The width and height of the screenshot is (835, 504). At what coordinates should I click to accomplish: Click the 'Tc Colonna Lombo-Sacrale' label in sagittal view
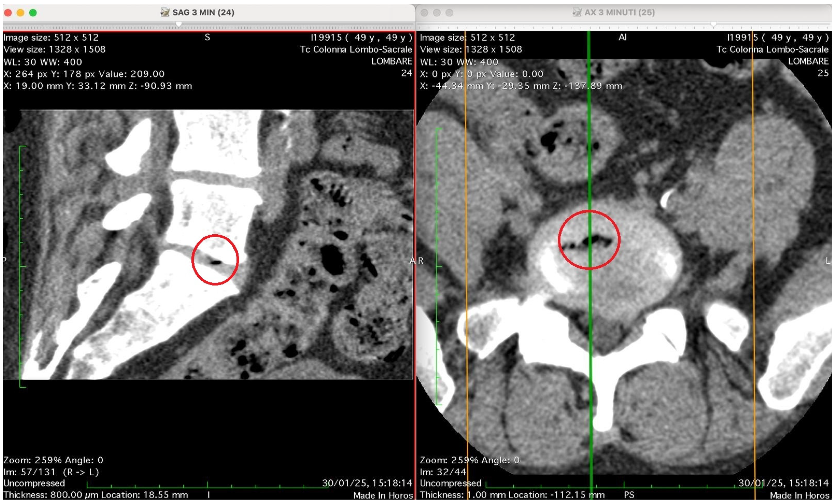356,49
